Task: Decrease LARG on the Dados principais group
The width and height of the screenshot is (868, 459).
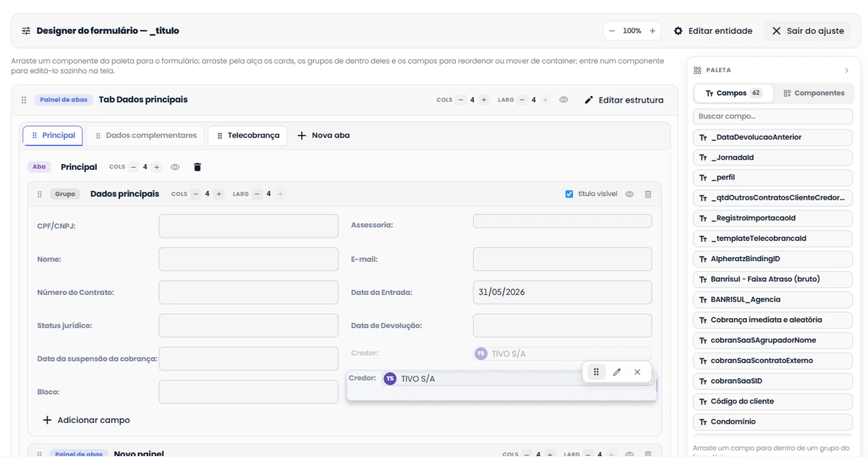Action: [x=257, y=194]
